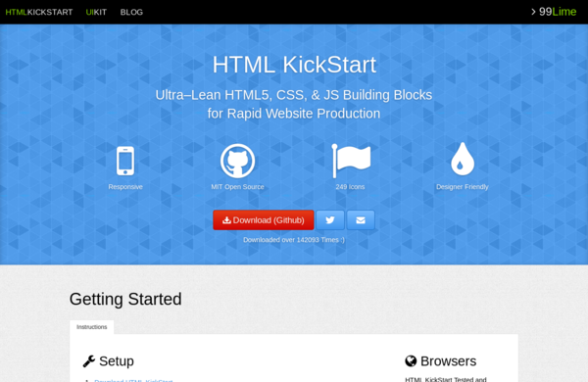
Task: Go to the BLOG menu item
Action: click(131, 12)
